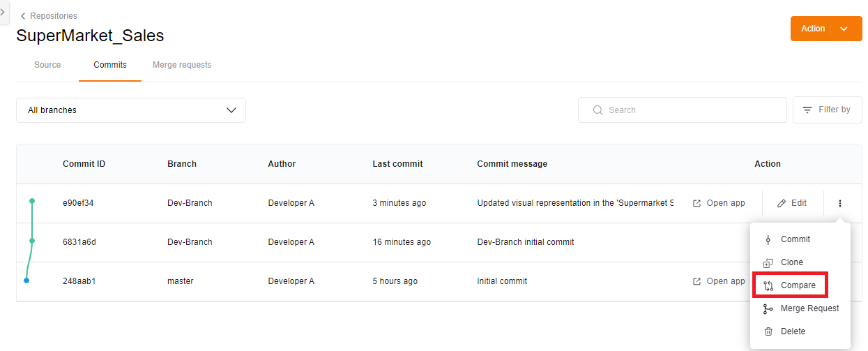Image resolution: width=868 pixels, height=351 pixels.
Task: Go back to Repositories
Action: tap(48, 16)
